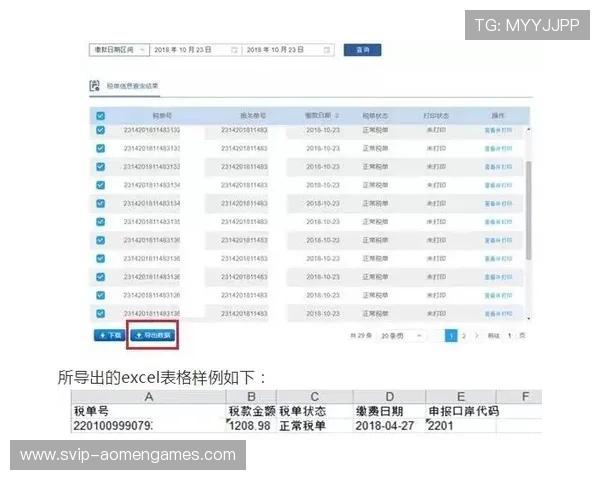The height and width of the screenshot is (480, 600).
Task: Click the excel cell 2201
Action: (461, 426)
